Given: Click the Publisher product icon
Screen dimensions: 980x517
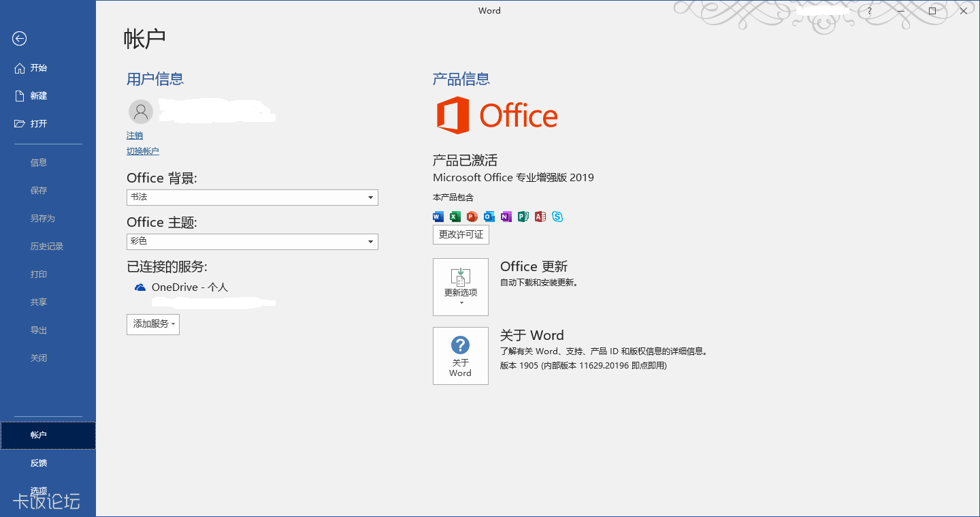Looking at the screenshot, I should (523, 217).
